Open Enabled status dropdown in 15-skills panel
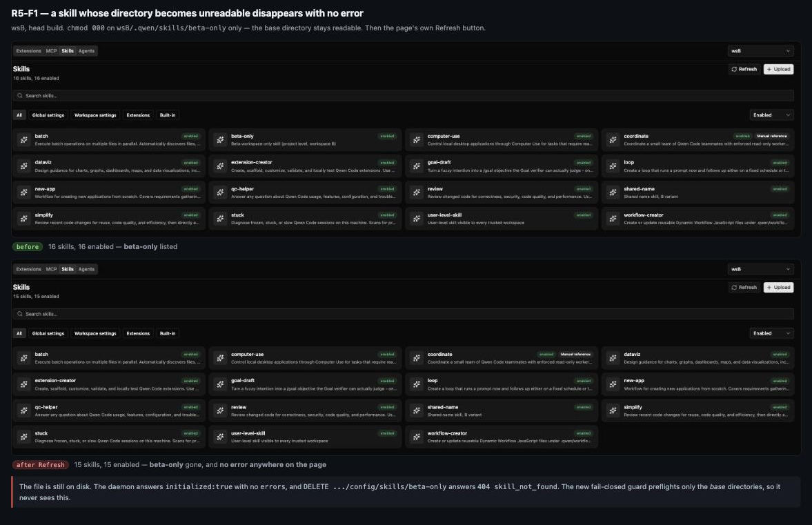The width and height of the screenshot is (812, 525). (771, 333)
